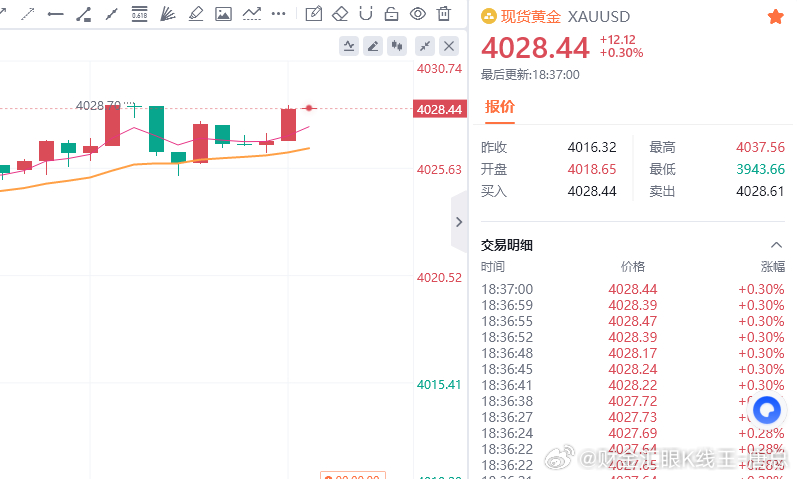Click the 涨幅 column header
The image size is (797, 479).
pos(773,267)
